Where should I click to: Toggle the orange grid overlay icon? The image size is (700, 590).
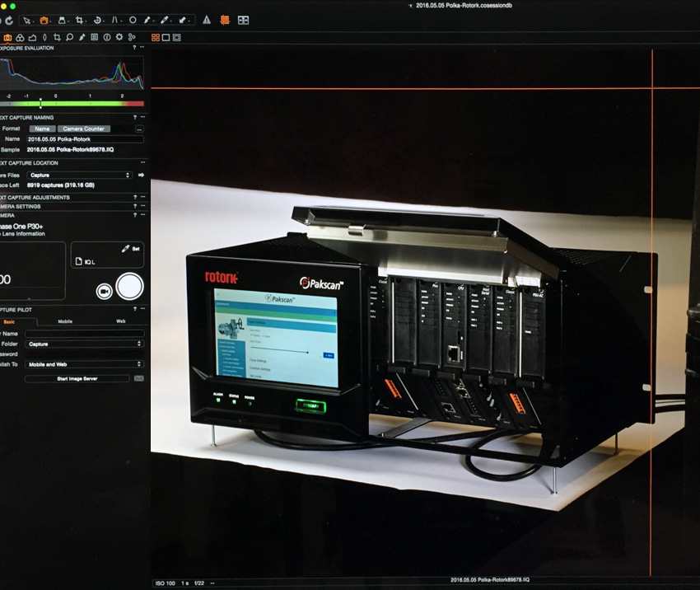click(225, 20)
